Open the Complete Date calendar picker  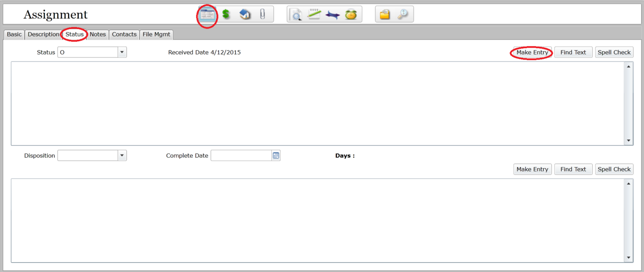[276, 155]
